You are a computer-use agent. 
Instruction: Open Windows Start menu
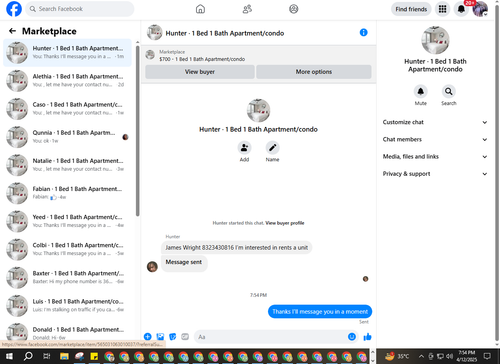pyautogui.click(x=9, y=356)
